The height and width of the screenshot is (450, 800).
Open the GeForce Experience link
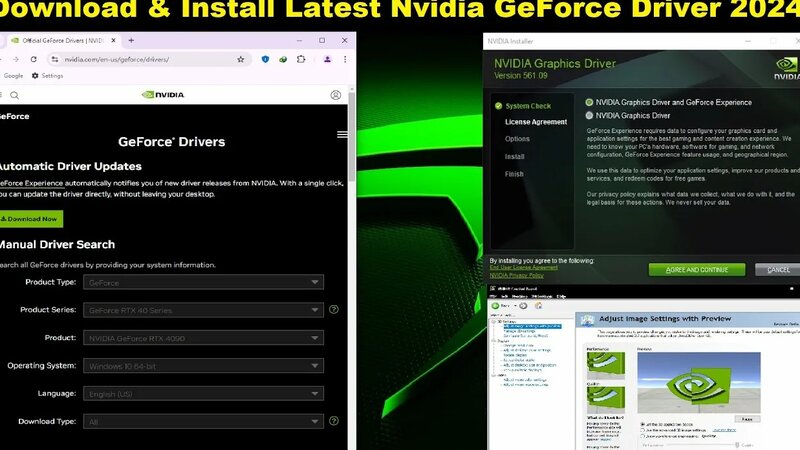31,183
